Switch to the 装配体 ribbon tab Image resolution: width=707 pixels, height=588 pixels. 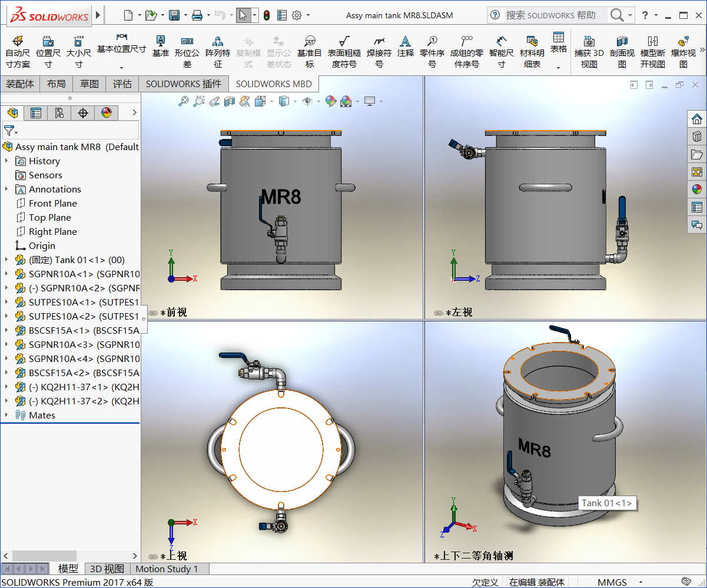[x=20, y=84]
